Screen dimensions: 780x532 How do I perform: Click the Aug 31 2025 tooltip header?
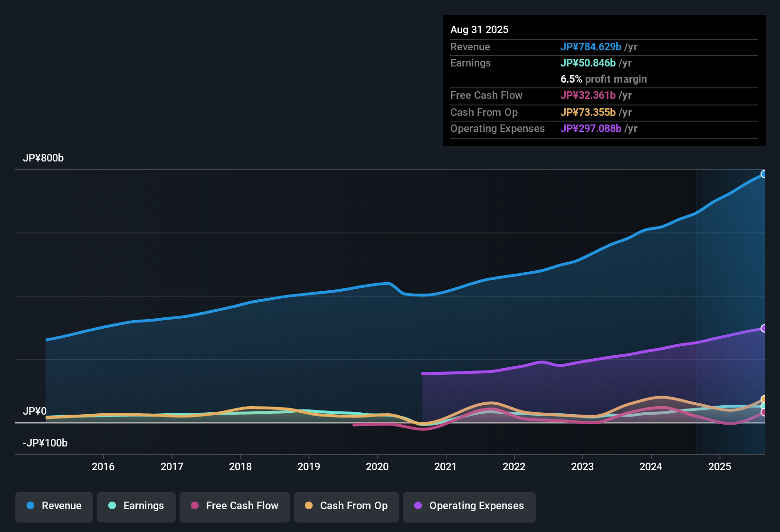point(479,29)
